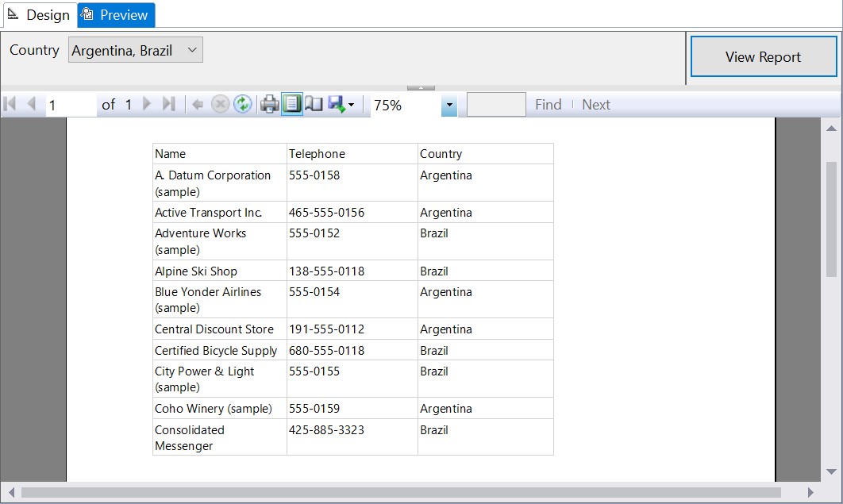This screenshot has height=504, width=843.
Task: Click Brazil in Consolidated Messenger row
Action: click(x=434, y=430)
